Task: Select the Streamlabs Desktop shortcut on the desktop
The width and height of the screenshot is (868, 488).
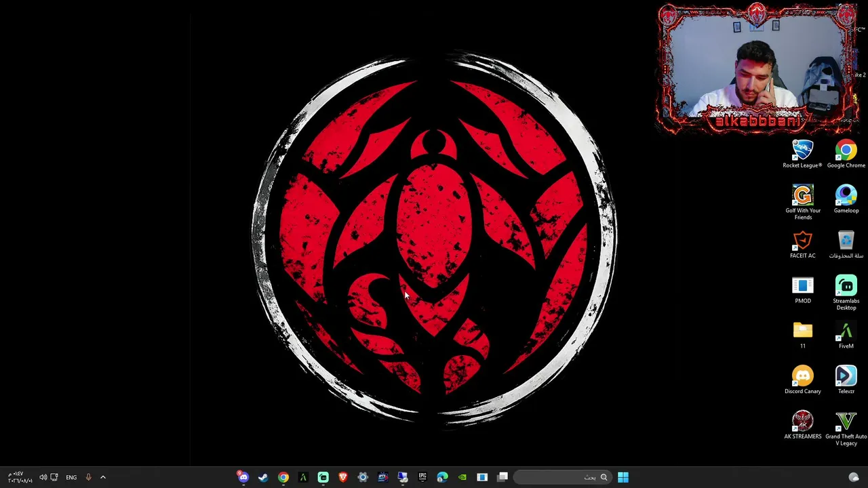Action: [x=846, y=293]
